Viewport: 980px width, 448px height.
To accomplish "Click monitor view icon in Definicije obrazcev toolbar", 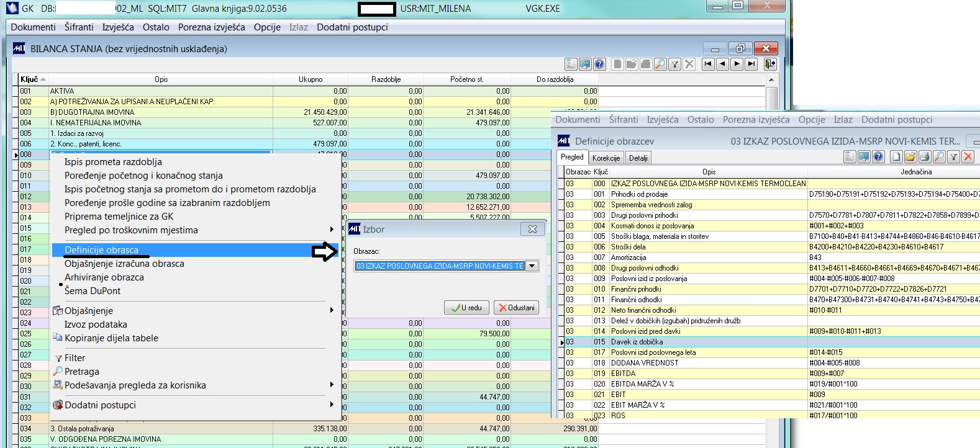I will [x=864, y=157].
